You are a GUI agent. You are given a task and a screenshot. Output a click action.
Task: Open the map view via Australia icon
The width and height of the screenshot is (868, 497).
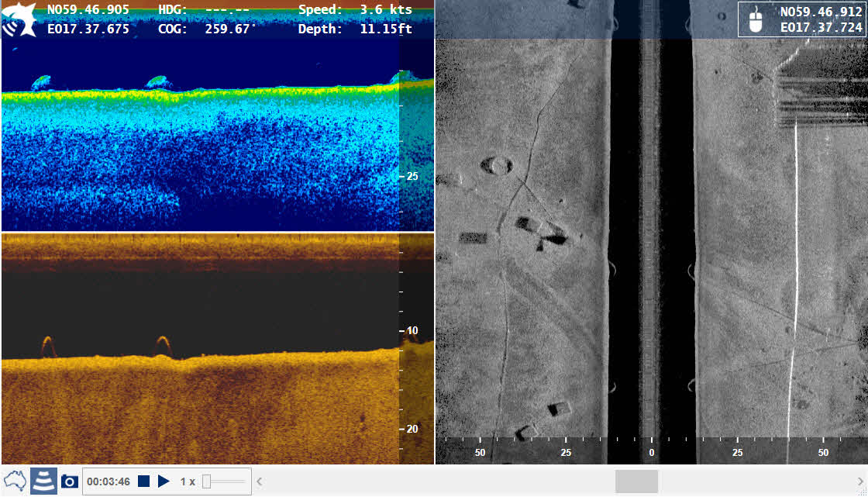pos(15,481)
